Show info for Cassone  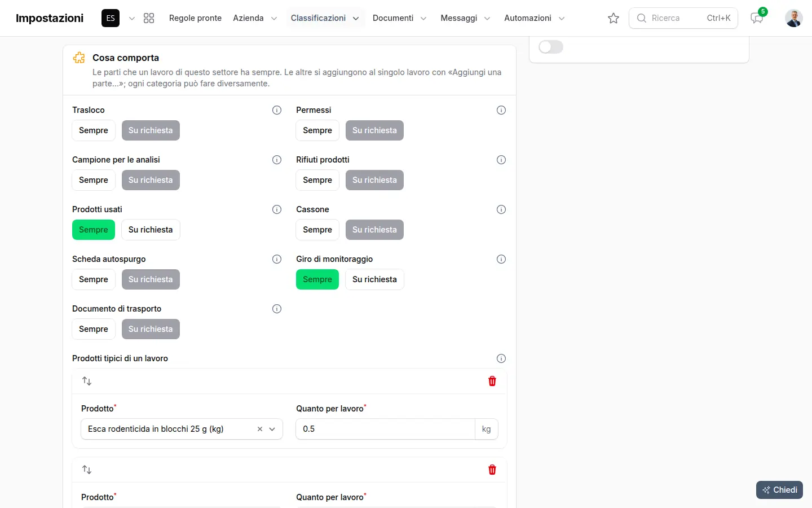click(501, 209)
